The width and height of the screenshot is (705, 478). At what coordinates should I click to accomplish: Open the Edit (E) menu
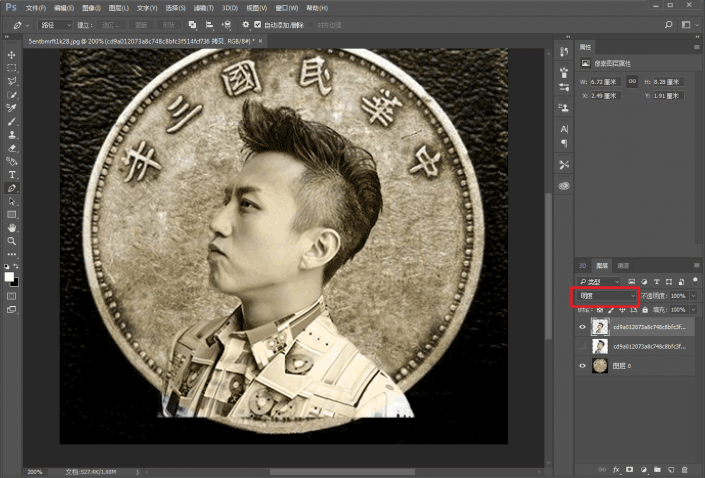click(x=64, y=8)
